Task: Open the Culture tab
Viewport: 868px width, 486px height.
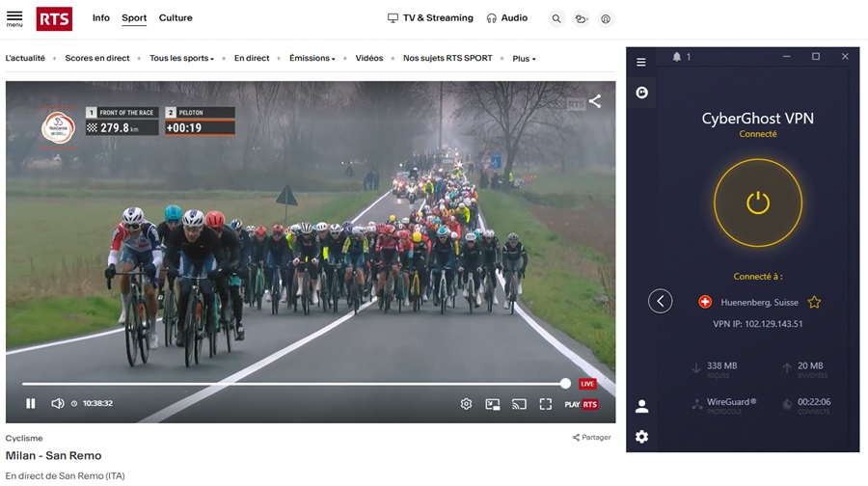Action: 176,17
